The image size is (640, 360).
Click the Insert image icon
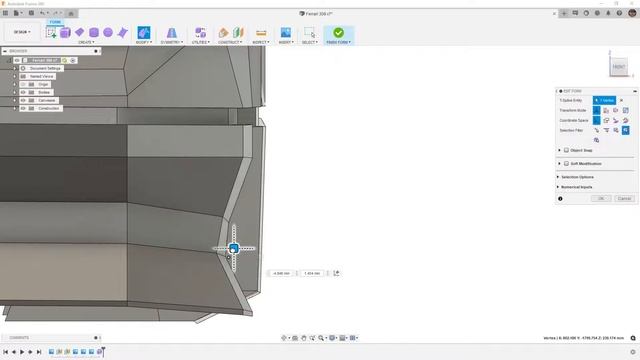(x=286, y=32)
